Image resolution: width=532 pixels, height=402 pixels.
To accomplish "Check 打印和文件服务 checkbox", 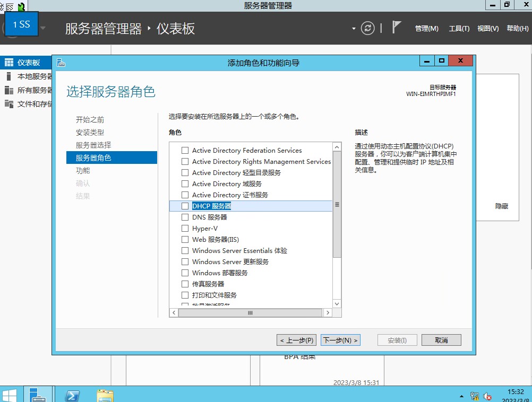I will 185,295.
